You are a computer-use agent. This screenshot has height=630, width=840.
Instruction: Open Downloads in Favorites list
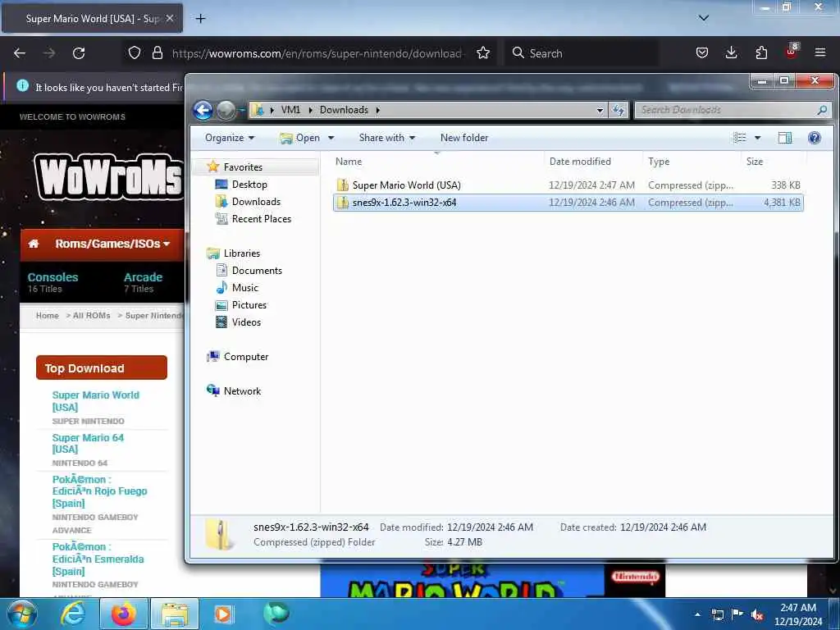[x=256, y=202]
